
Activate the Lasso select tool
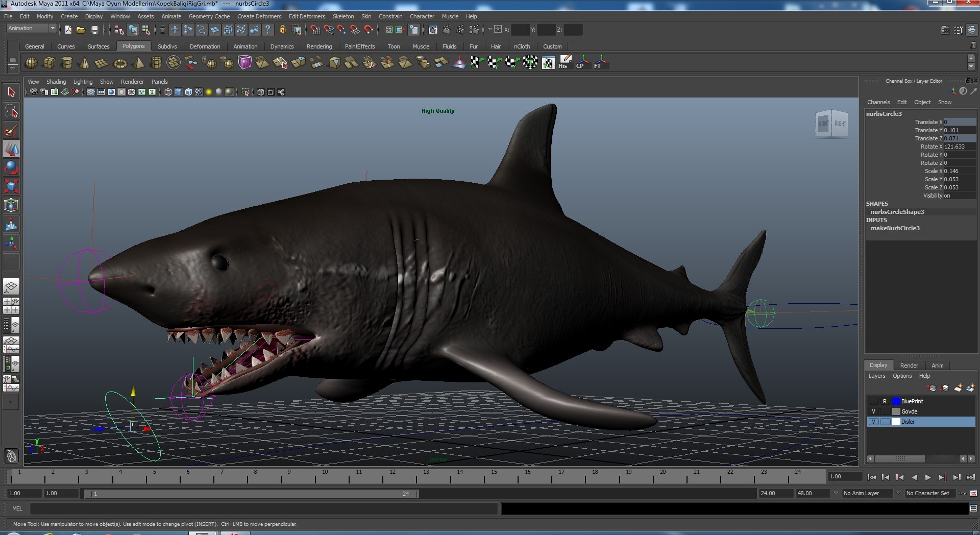click(x=11, y=111)
